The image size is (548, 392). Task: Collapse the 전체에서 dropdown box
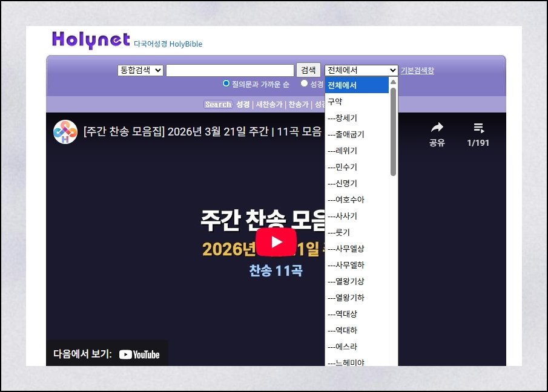[x=361, y=70]
